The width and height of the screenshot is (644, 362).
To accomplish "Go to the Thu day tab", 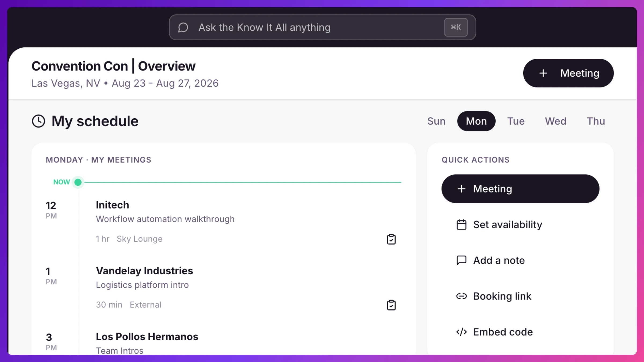I will click(596, 121).
